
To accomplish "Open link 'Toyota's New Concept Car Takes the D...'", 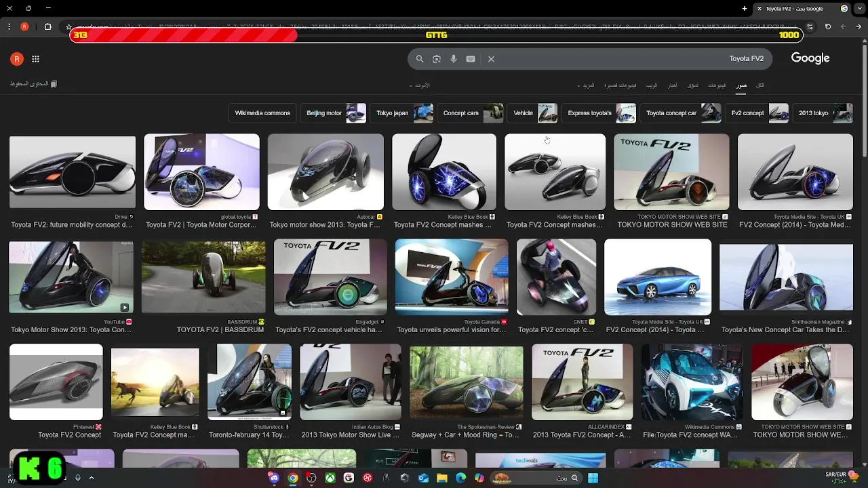I will [785, 330].
